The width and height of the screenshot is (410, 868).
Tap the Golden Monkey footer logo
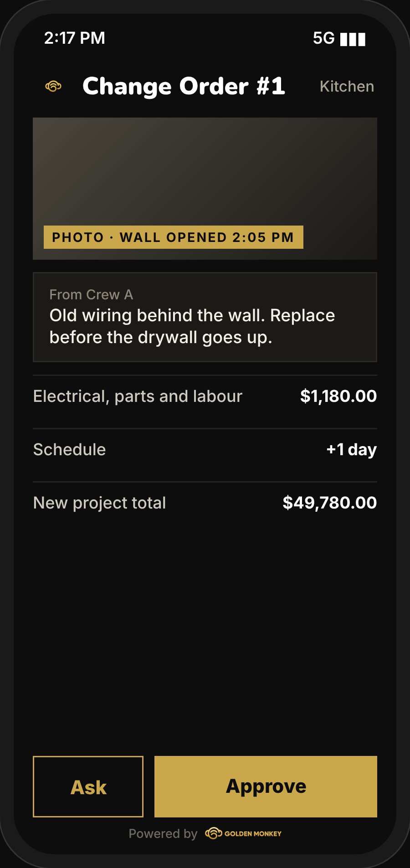[243, 833]
